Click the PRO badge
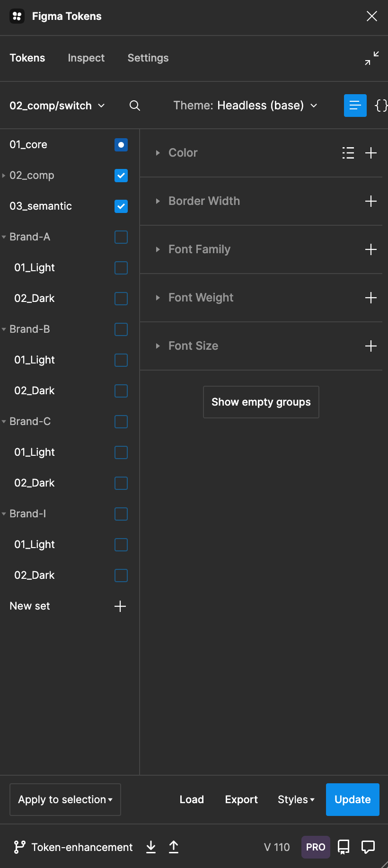 (316, 847)
